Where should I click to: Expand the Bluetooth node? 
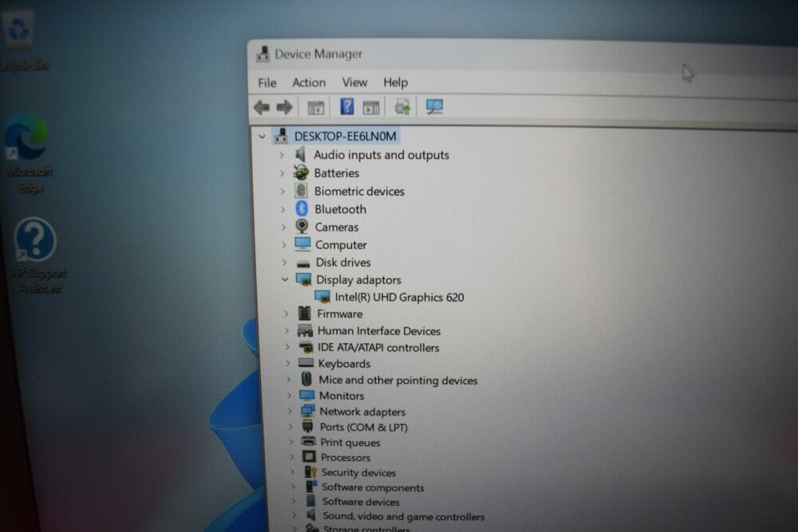[283, 209]
